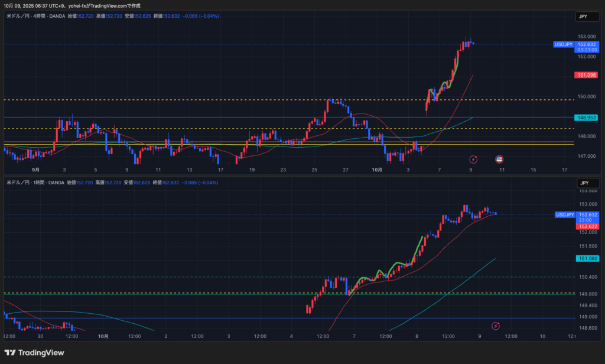Viewport: 605px width, 364px height.
Task: Open JPY currency selector on 1-hour chart
Action: [583, 183]
